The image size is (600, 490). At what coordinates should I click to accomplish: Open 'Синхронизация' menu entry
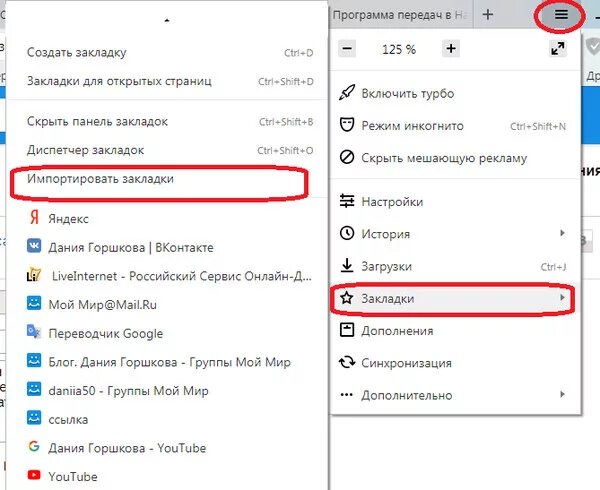pos(455,362)
